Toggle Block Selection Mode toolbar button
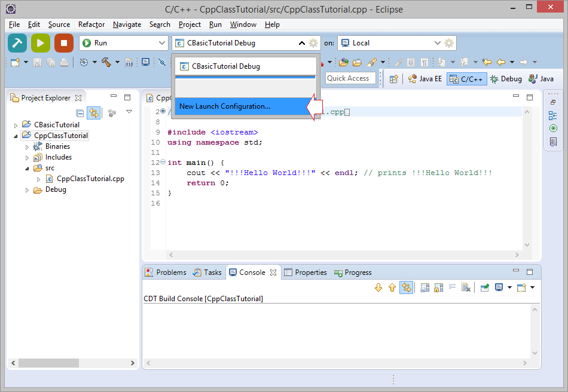Image resolution: width=568 pixels, height=392 pixels. tap(410, 62)
